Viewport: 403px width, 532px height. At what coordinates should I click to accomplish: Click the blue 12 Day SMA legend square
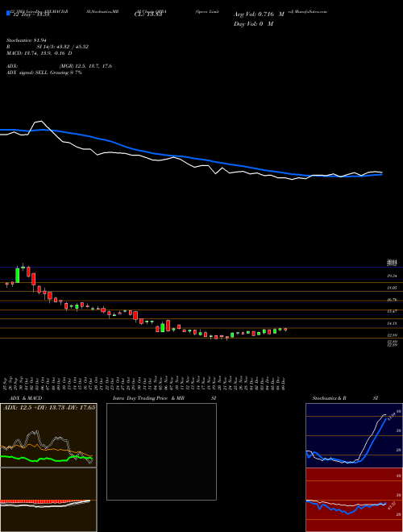tap(8, 13)
